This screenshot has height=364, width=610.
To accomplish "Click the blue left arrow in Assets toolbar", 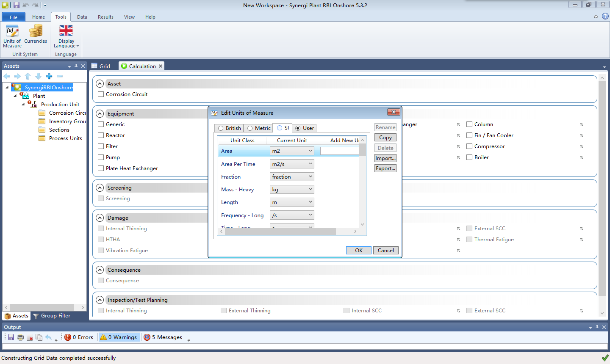I will (7, 76).
